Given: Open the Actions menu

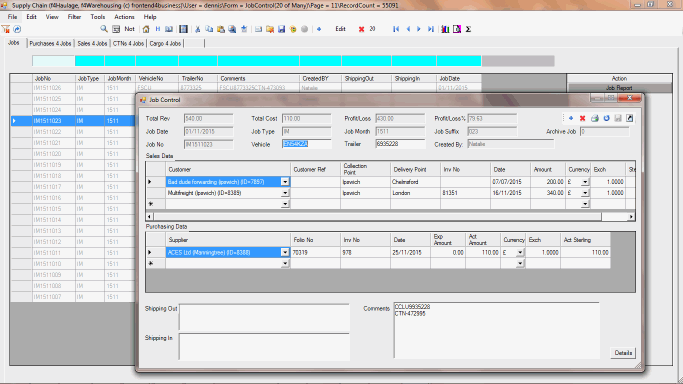Looking at the screenshot, I should 124,17.
